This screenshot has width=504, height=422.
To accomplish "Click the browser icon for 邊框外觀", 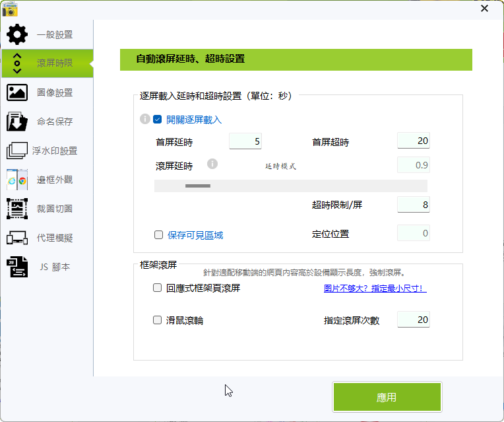I will click(17, 180).
